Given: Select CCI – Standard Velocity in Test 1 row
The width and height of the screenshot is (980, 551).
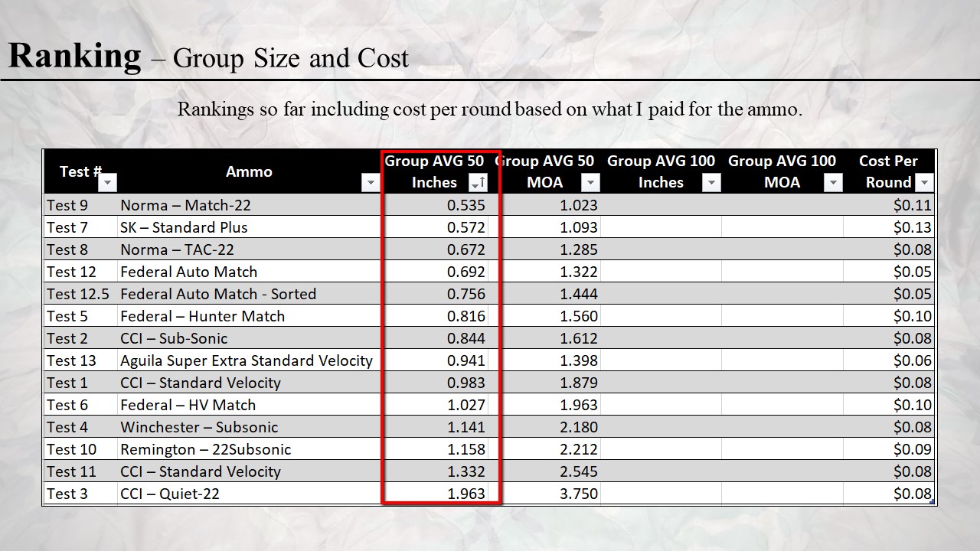Looking at the screenshot, I should pos(249,383).
